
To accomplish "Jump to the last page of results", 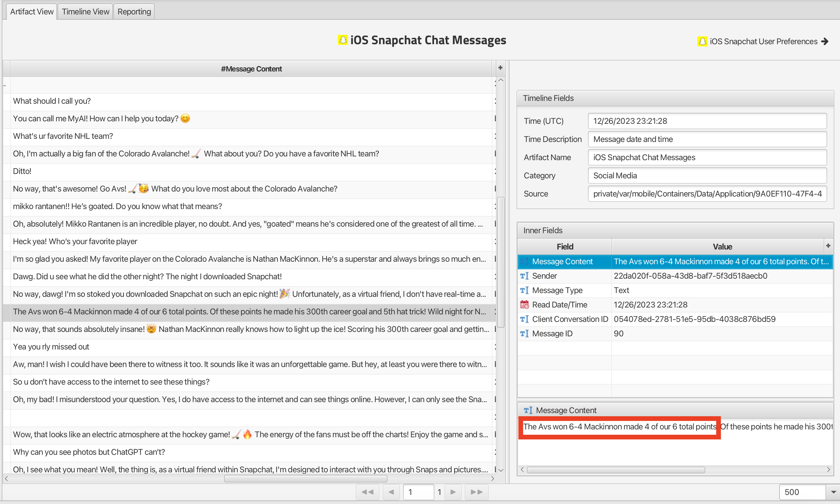I will tap(476, 492).
